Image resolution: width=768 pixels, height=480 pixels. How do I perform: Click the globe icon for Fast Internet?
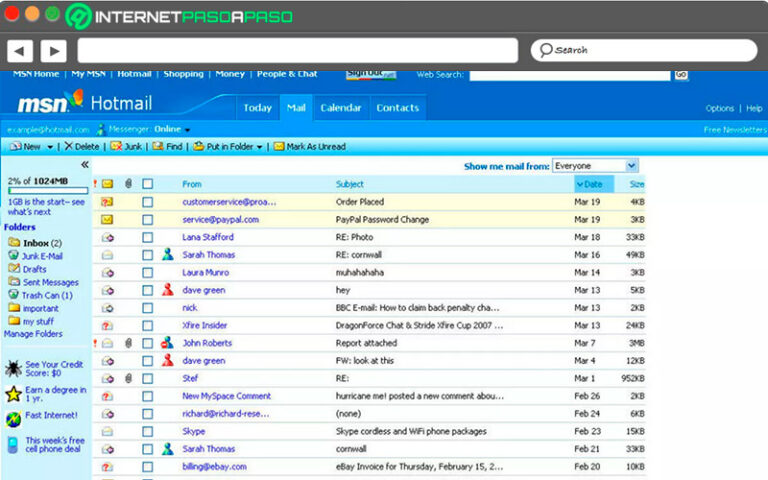[x=13, y=419]
